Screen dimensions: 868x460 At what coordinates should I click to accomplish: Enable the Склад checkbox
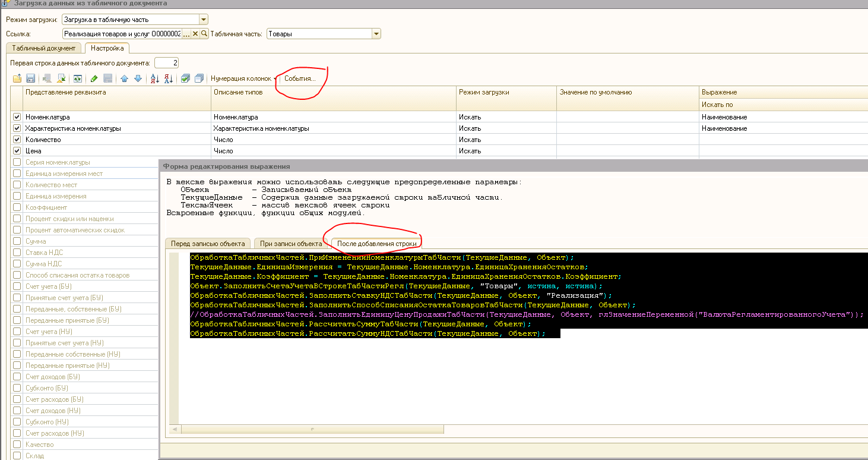click(17, 456)
